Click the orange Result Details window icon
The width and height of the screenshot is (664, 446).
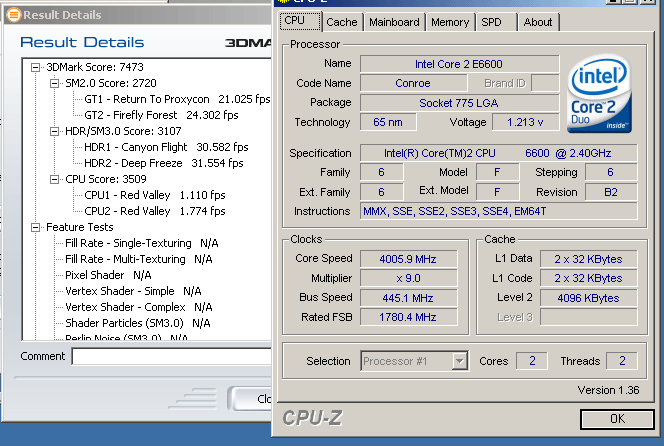[x=14, y=15]
